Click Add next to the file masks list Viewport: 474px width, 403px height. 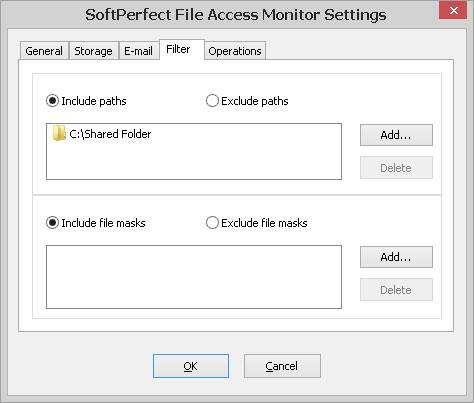tap(396, 257)
